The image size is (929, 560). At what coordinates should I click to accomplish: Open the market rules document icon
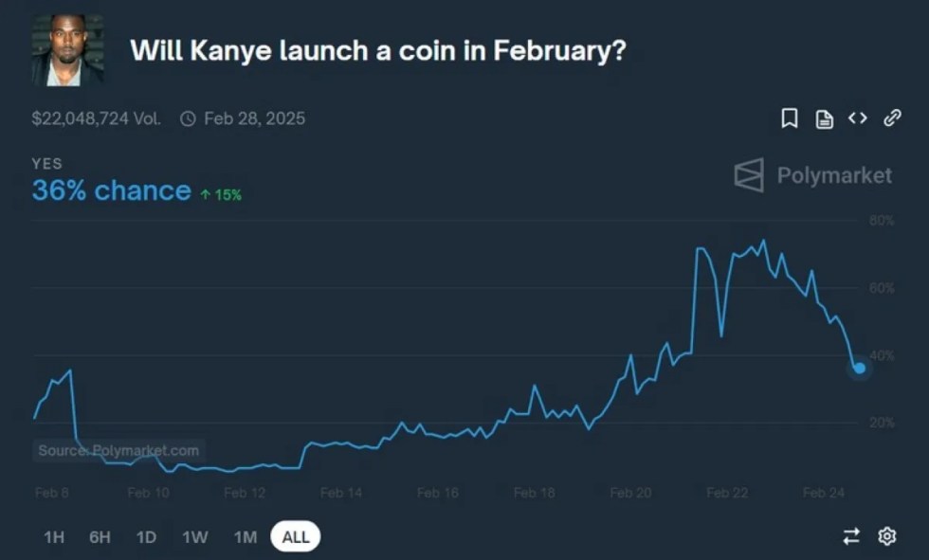click(x=825, y=118)
